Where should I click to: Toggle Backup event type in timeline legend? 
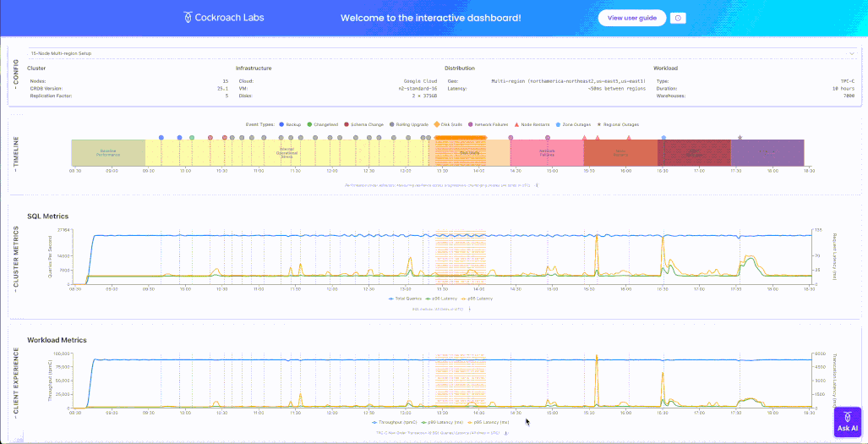coord(281,124)
